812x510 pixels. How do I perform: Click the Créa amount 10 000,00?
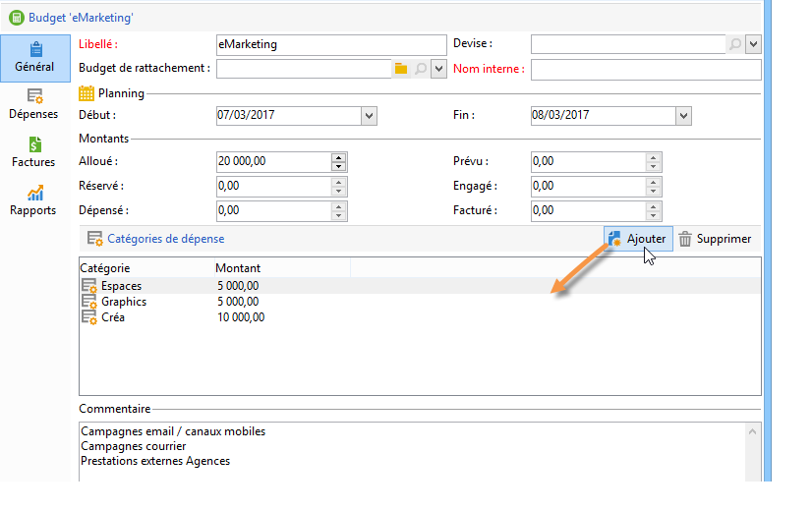click(241, 317)
